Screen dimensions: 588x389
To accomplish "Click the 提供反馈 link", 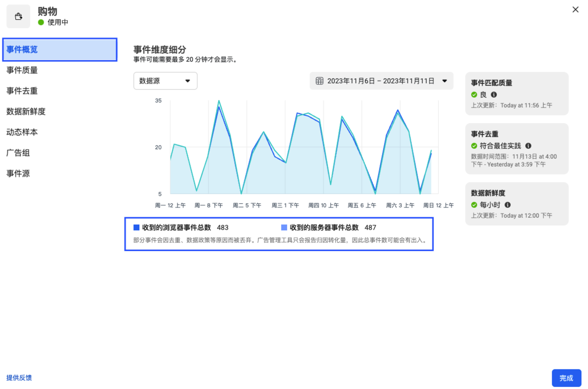I will (x=19, y=378).
